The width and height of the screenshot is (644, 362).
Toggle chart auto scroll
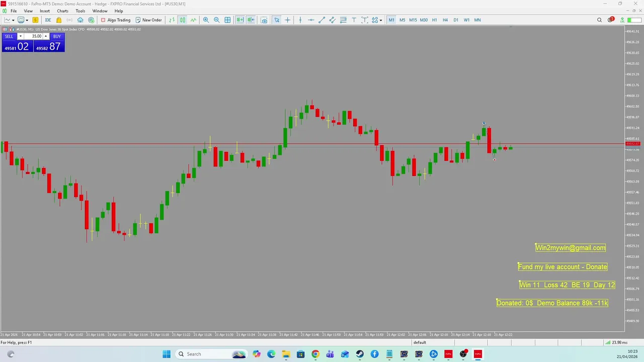[240, 20]
